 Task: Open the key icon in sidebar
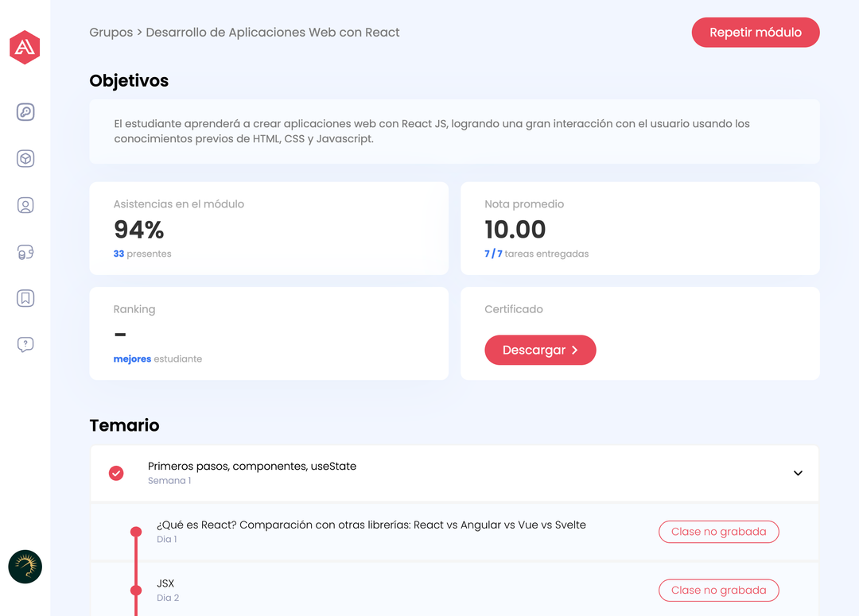coord(25,112)
